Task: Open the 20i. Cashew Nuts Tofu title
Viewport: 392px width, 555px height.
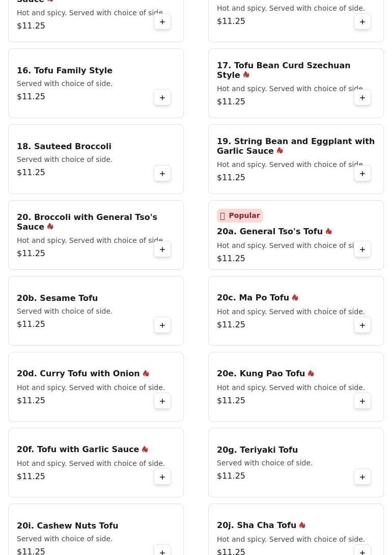Action: tap(68, 525)
